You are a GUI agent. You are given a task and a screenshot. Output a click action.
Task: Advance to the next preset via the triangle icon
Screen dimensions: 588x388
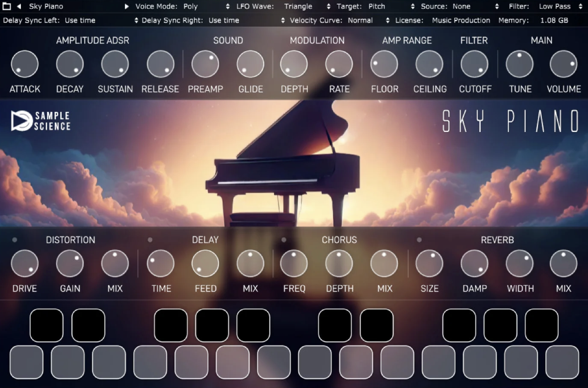(126, 6)
